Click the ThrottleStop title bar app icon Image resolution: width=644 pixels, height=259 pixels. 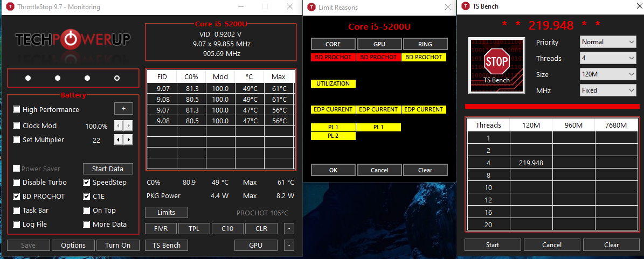click(x=9, y=7)
